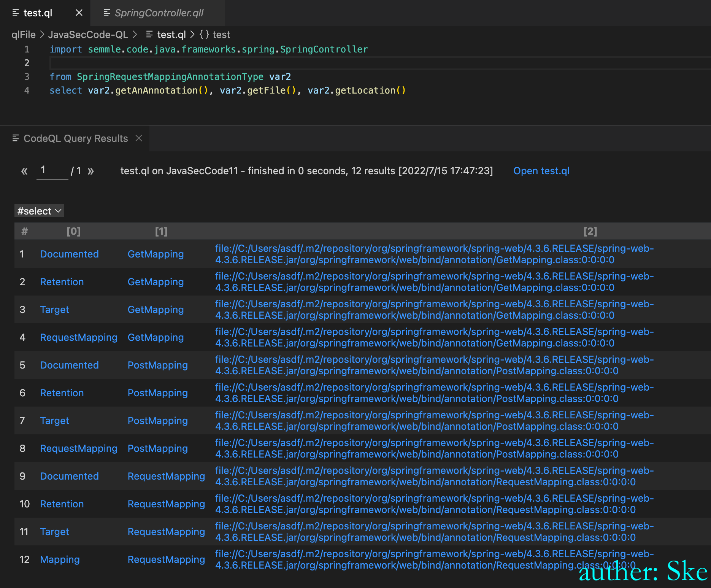Image resolution: width=711 pixels, height=588 pixels.
Task: Click line number 2 in editor gutter
Action: coord(27,63)
